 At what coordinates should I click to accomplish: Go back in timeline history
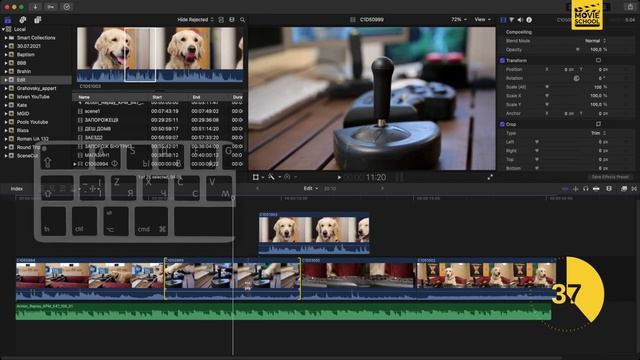pyautogui.click(x=257, y=189)
